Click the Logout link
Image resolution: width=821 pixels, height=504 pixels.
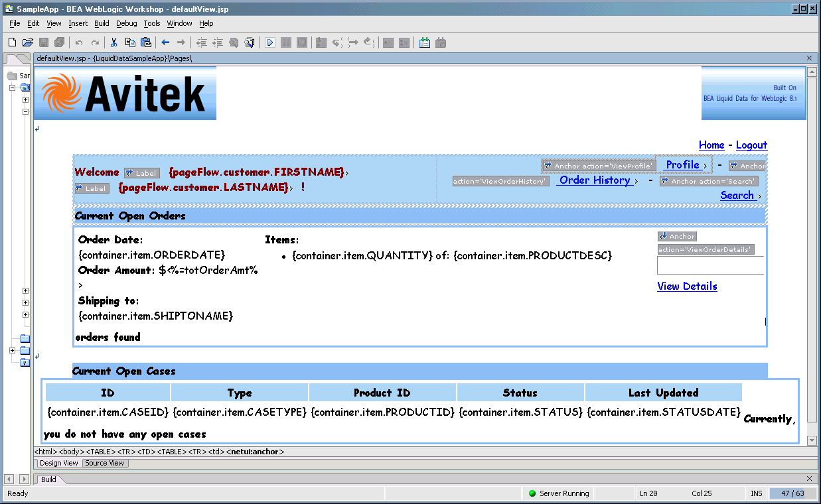(x=751, y=145)
